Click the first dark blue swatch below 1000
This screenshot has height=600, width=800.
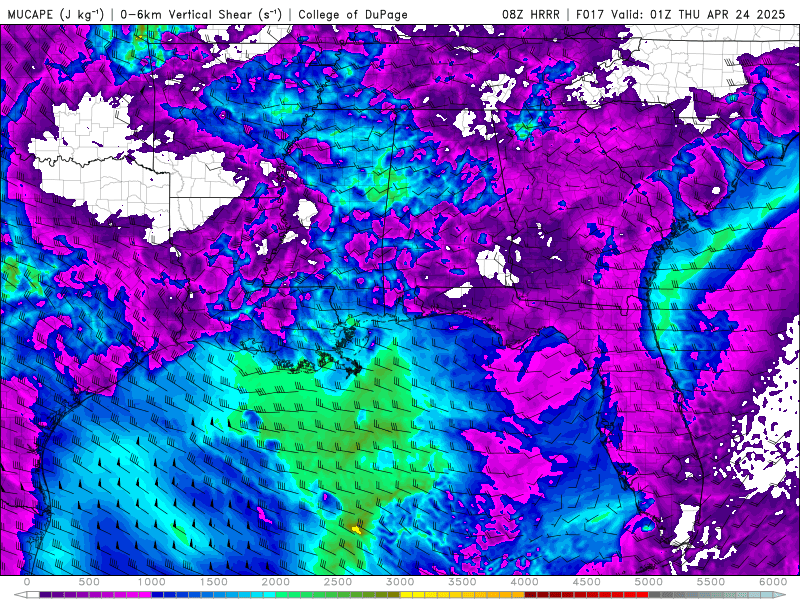click(158, 594)
